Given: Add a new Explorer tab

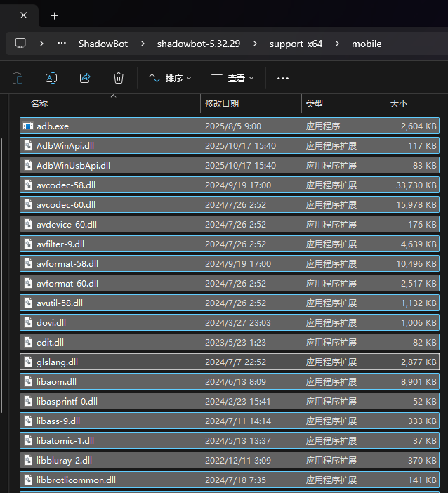Looking at the screenshot, I should [54, 15].
